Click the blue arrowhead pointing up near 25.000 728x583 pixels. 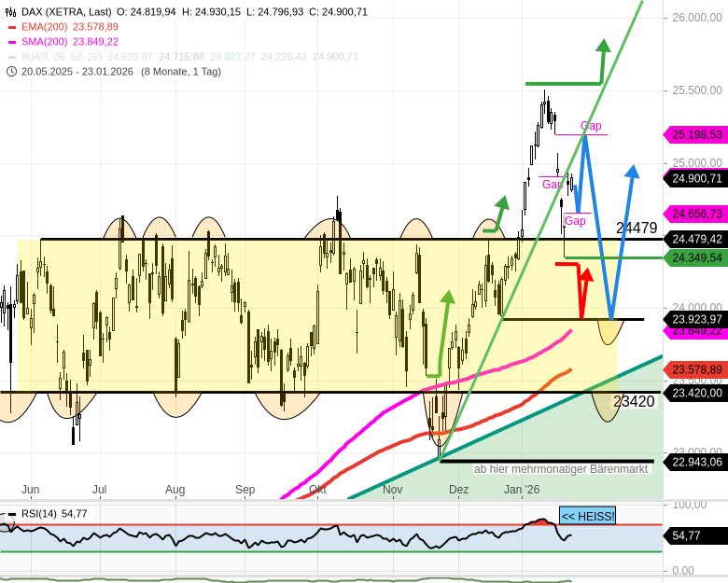633,172
